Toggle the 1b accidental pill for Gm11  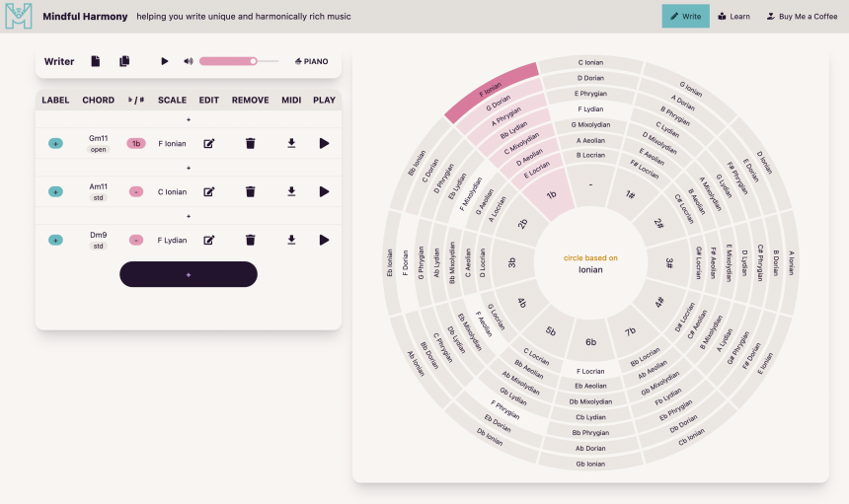point(136,143)
